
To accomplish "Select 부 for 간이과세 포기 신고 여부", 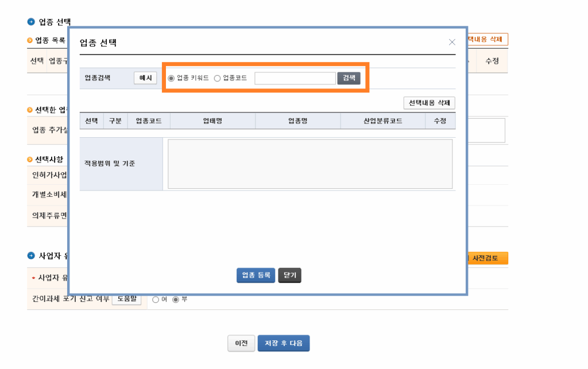I will [x=176, y=300].
